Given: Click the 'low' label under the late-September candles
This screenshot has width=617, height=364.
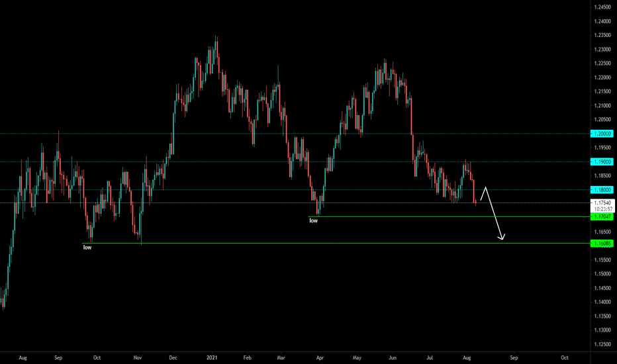Looking at the screenshot, I should point(87,248).
